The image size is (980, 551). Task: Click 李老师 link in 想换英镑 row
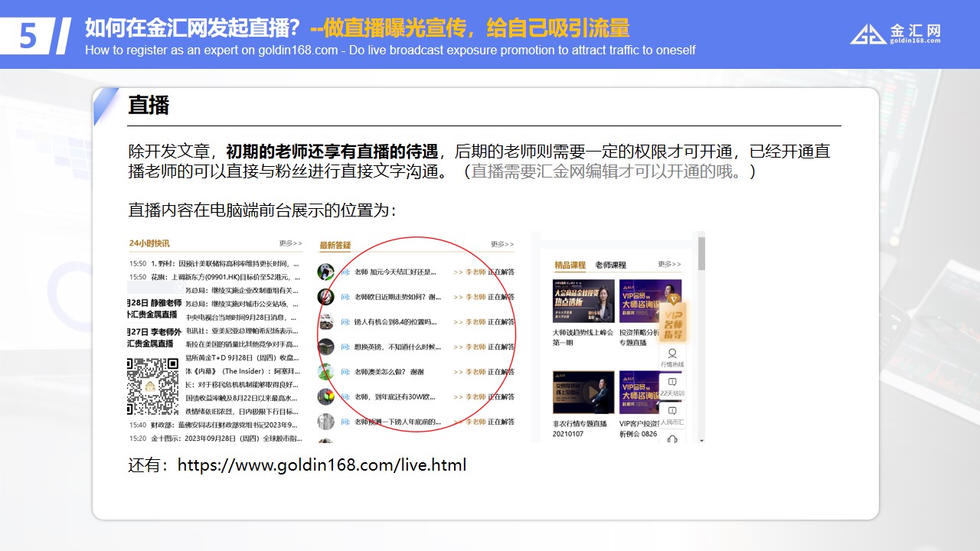tap(476, 347)
